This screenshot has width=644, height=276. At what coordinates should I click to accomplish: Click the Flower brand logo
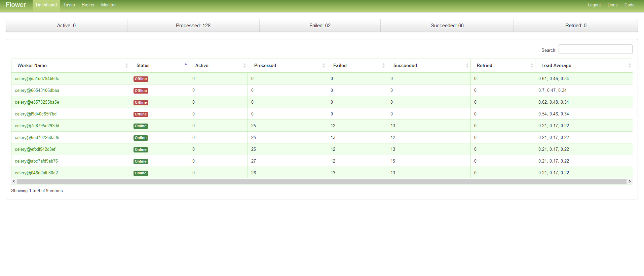coord(16,5)
